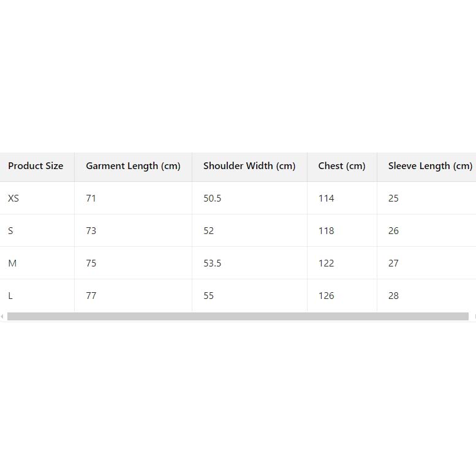Screen dimensions: 476x476
Task: Click the Product Size column header
Action: [x=36, y=166]
